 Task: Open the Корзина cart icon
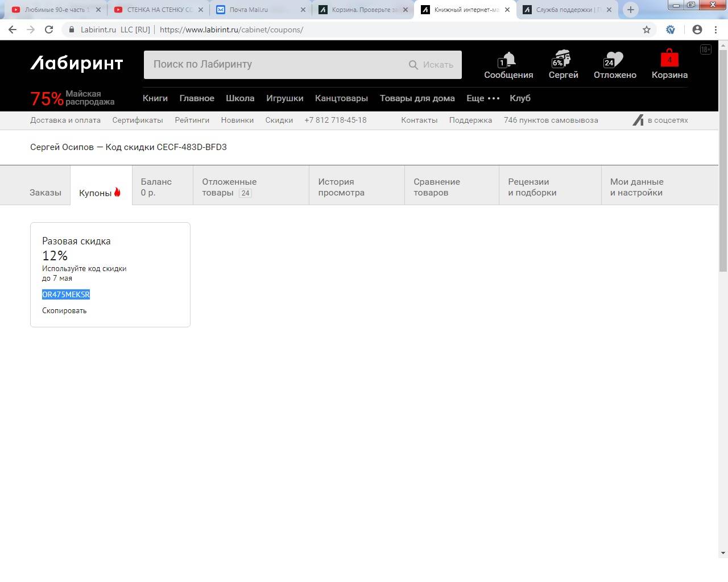669,64
